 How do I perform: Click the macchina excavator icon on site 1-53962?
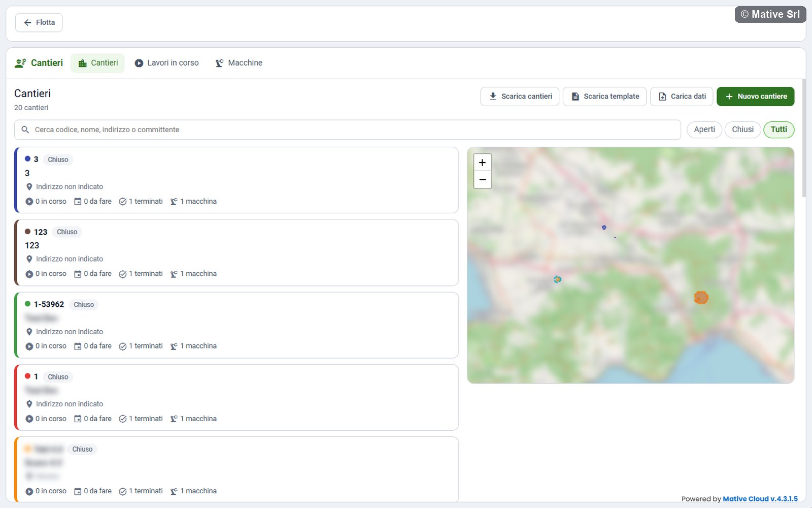coord(174,346)
